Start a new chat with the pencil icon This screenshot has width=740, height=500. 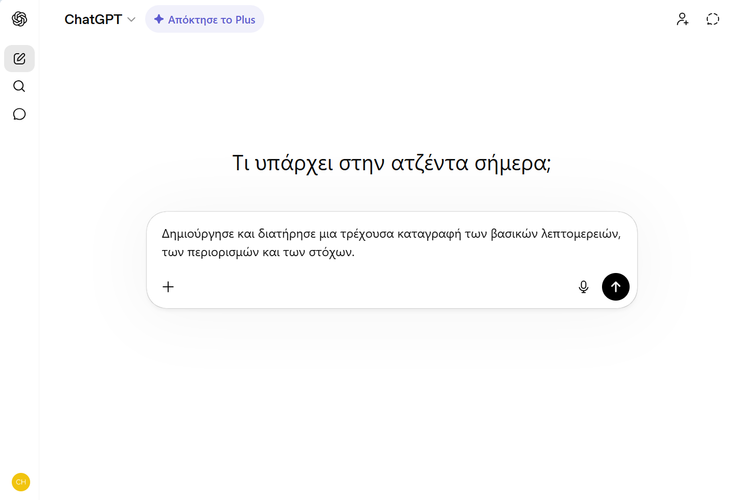coord(19,59)
